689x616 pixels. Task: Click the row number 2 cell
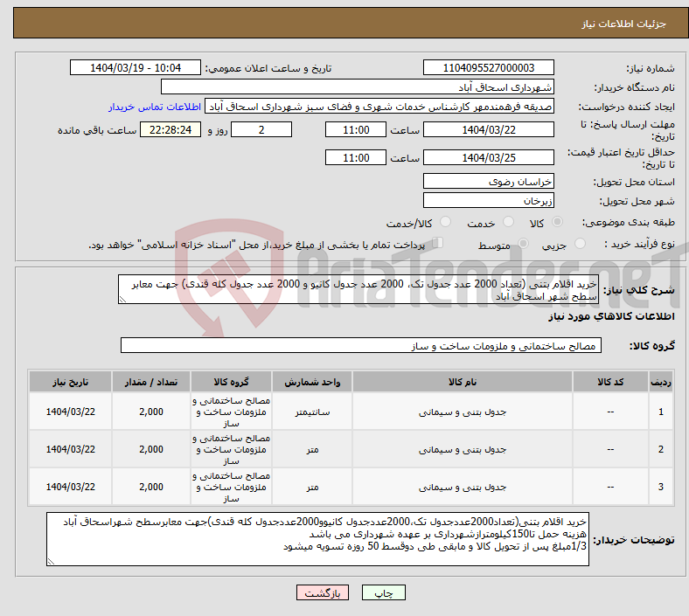661,449
